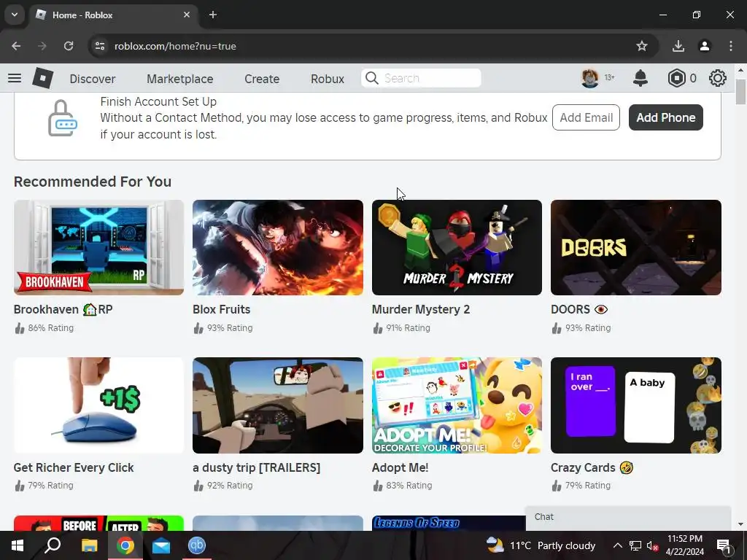Open the Chrome three-dot menu
This screenshot has width=747, height=560.
tap(730, 46)
